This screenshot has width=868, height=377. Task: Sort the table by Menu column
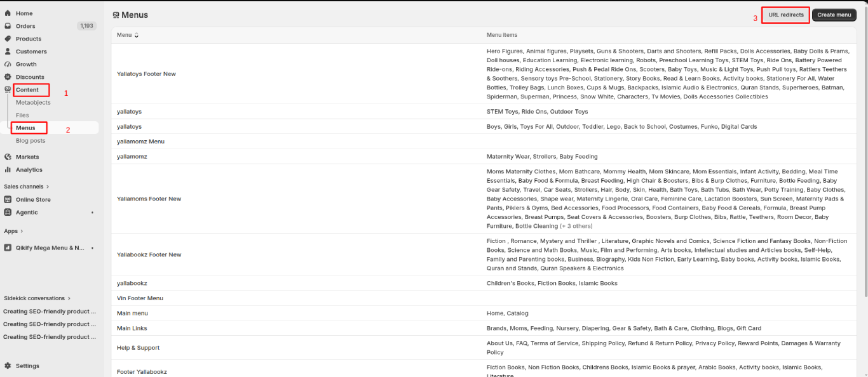point(128,35)
